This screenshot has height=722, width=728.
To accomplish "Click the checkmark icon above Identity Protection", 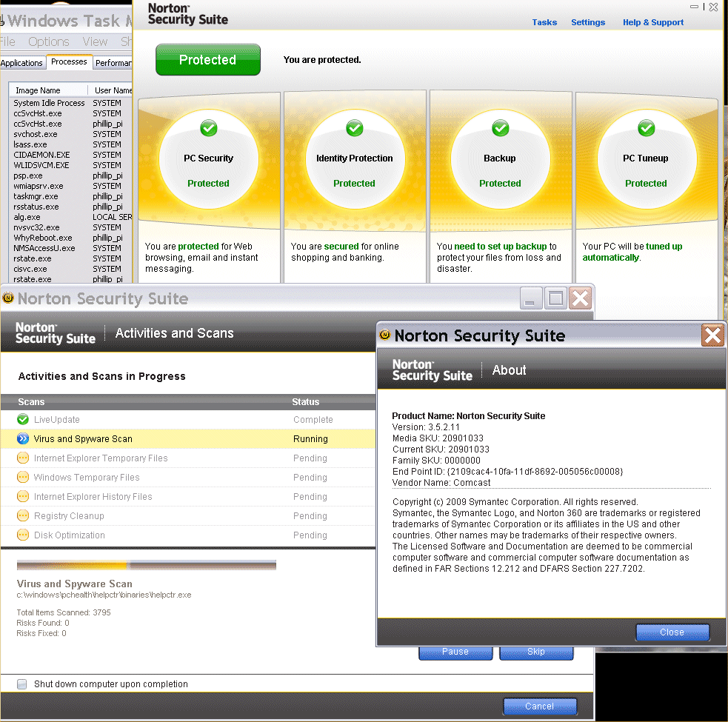I will pos(355,129).
